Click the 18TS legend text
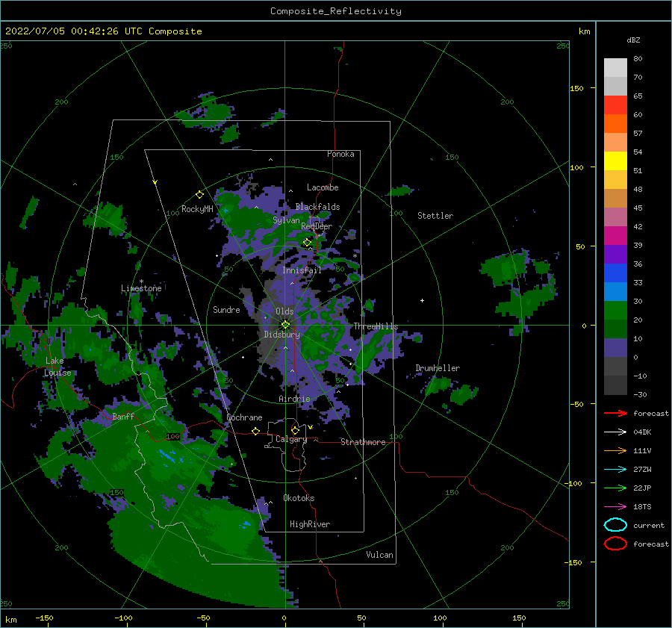Viewport: 672px width, 628px height. coord(642,507)
